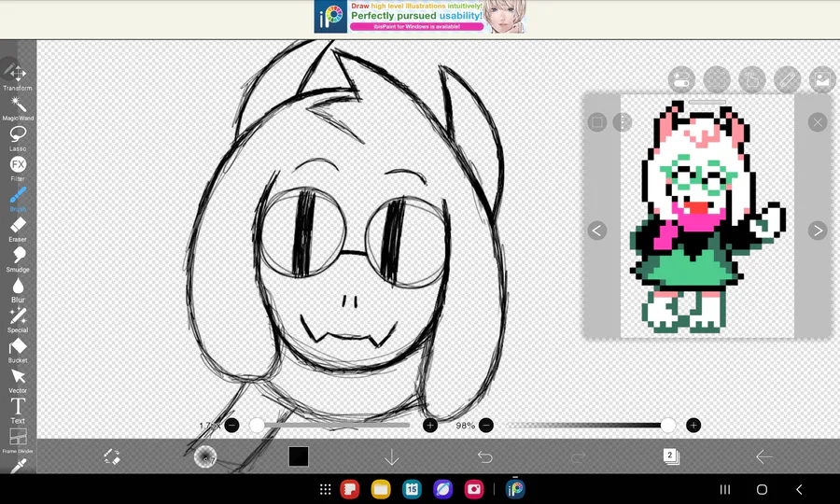This screenshot has width=840, height=504.
Task: Tap the downward arrow in bottom toolbar
Action: [392, 457]
